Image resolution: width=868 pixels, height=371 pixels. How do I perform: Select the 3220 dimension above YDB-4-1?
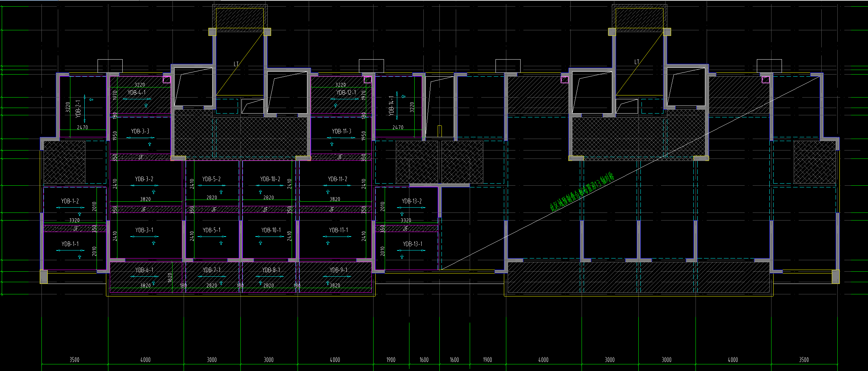coord(140,85)
